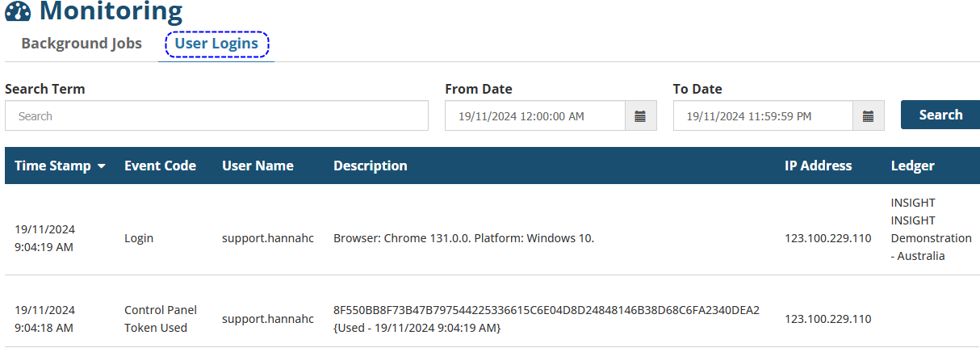Image resolution: width=980 pixels, height=348 pixels.
Task: Sort by the Event Code column header
Action: pyautogui.click(x=160, y=166)
